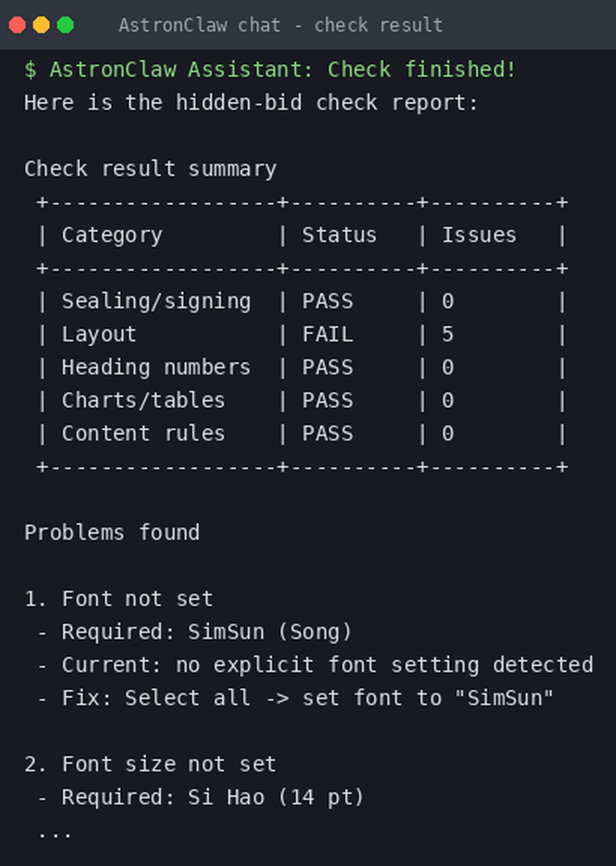The image size is (616, 866).
Task: Click the 'Status' table header
Action: pyautogui.click(x=339, y=235)
